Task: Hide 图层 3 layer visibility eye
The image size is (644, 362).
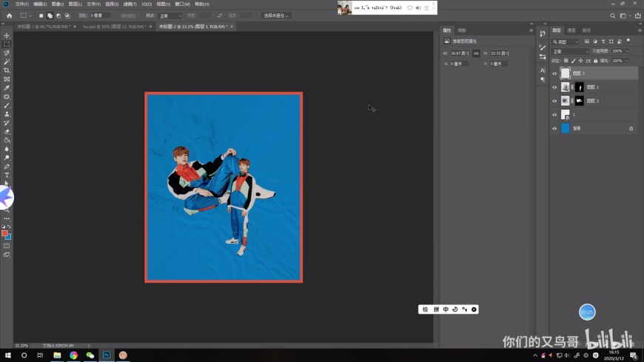Action: pyautogui.click(x=554, y=73)
